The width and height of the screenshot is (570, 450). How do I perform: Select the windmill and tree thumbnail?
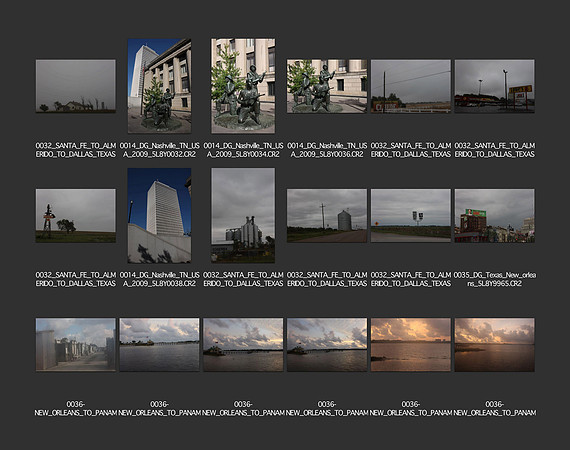[x=76, y=216]
